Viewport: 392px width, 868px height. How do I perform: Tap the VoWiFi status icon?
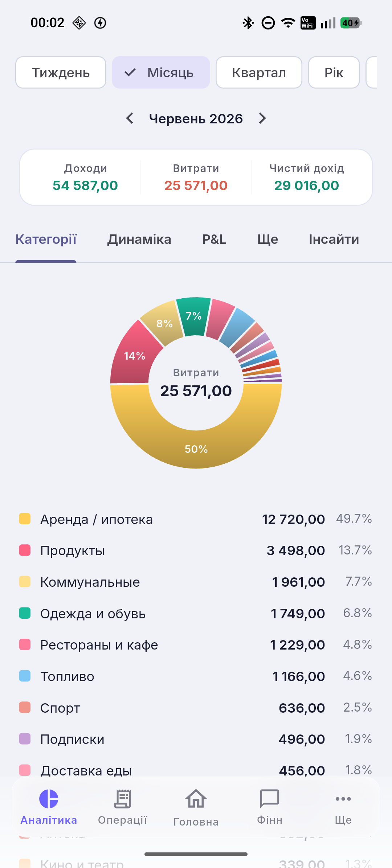(x=308, y=23)
